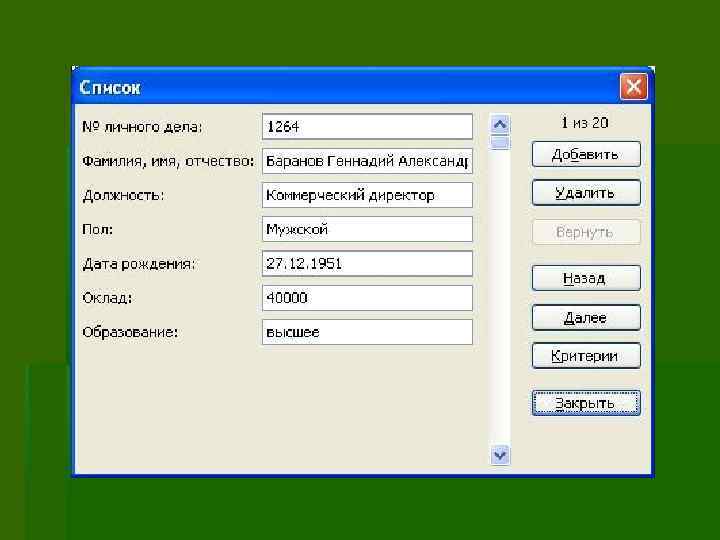Viewport: 720px width, 540px height.
Task: Click the label Должность:
Action: 123,196
